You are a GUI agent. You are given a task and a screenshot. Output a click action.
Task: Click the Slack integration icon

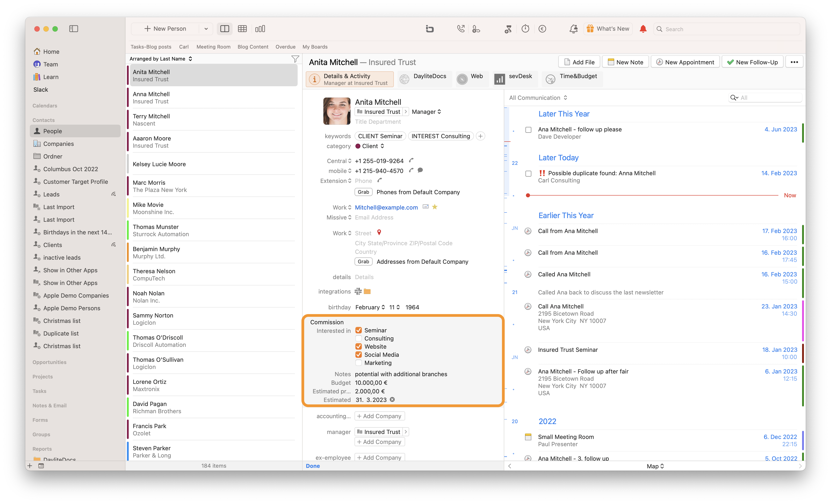358,291
